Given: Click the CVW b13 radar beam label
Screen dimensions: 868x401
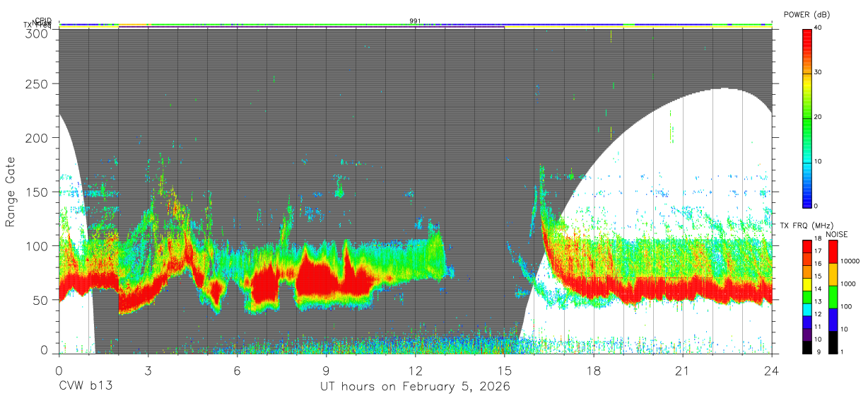Looking at the screenshot, I should (x=86, y=387).
